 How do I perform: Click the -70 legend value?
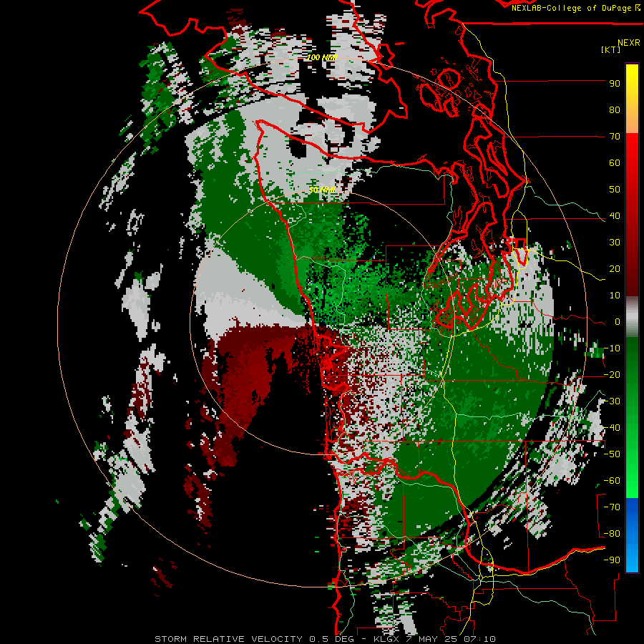612,507
